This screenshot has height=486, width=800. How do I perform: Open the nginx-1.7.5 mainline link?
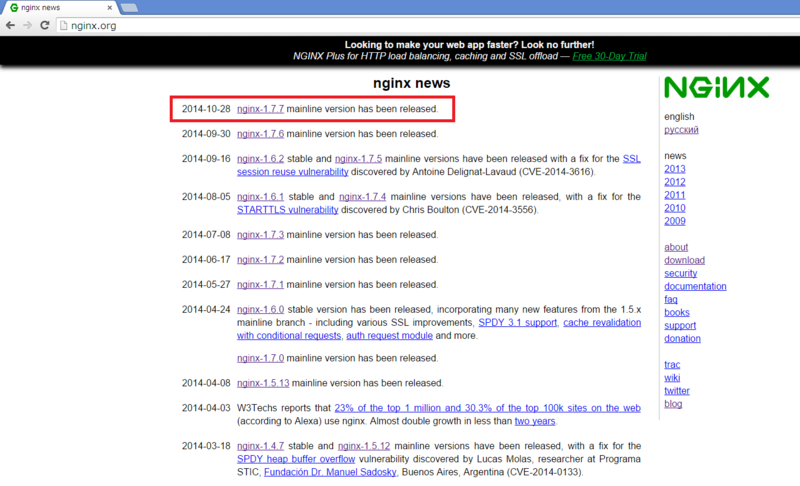click(x=358, y=159)
